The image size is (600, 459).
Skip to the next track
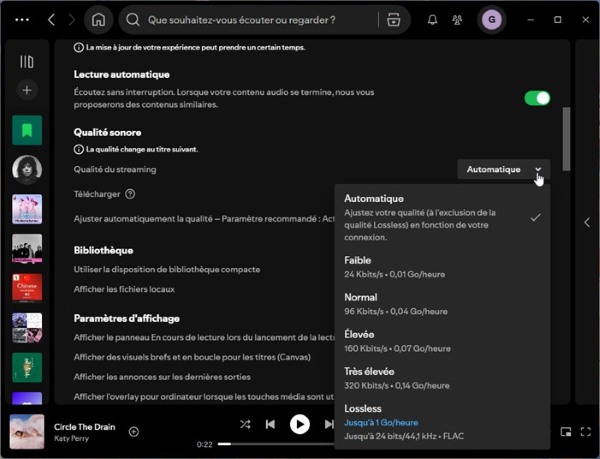click(329, 424)
